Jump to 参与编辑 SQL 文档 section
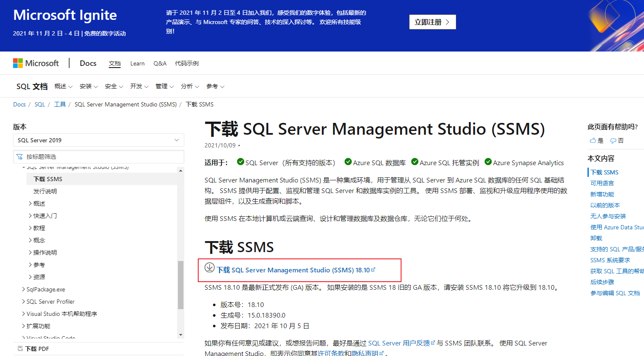The image size is (644, 356). pyautogui.click(x=615, y=293)
